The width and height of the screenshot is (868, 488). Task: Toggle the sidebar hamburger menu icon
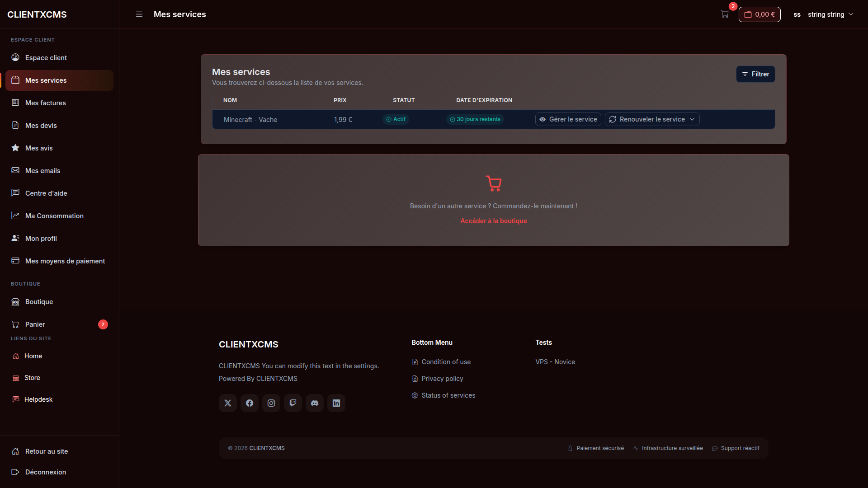pos(139,14)
